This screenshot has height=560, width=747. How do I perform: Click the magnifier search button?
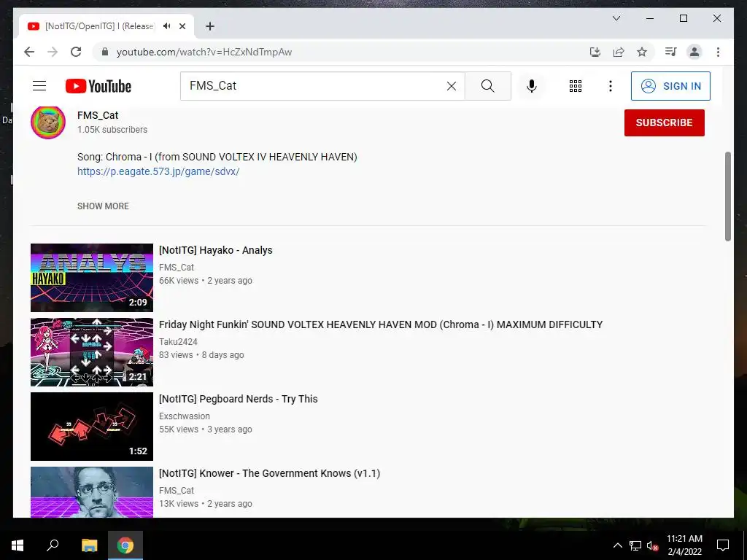[x=487, y=86]
